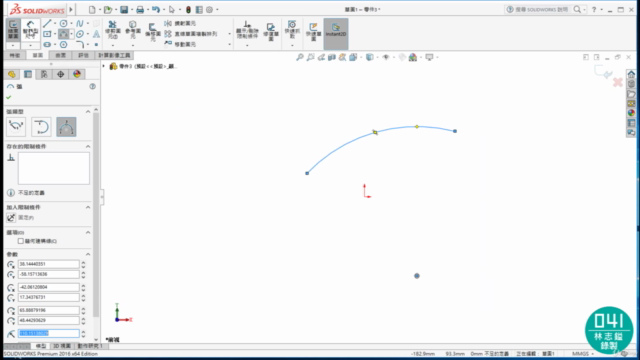The height and width of the screenshot is (360, 640).
Task: Click the active Arc tool in ribbon
Action: [x=63, y=34]
